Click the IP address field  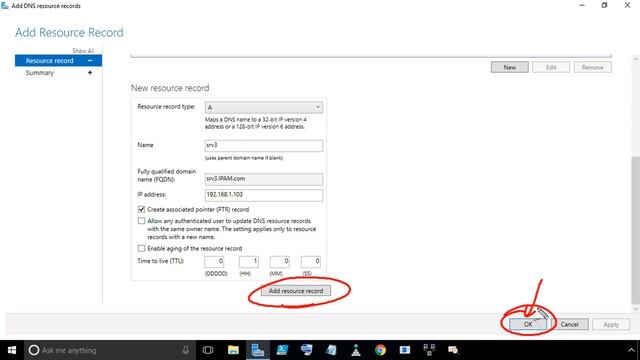[x=264, y=195]
